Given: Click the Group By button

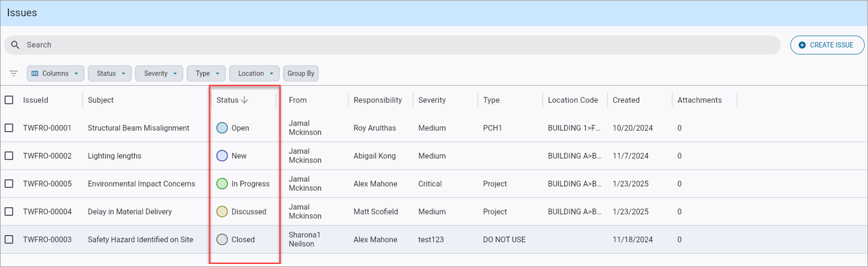Looking at the screenshot, I should (301, 74).
